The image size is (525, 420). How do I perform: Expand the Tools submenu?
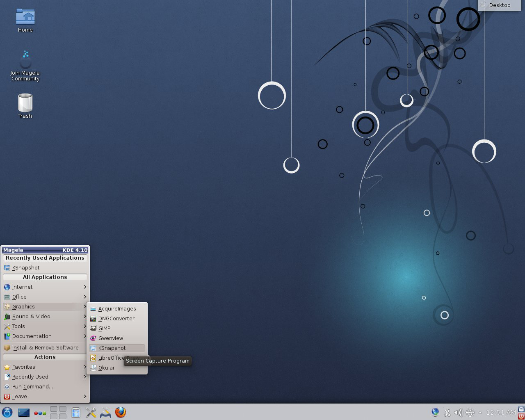pos(45,326)
